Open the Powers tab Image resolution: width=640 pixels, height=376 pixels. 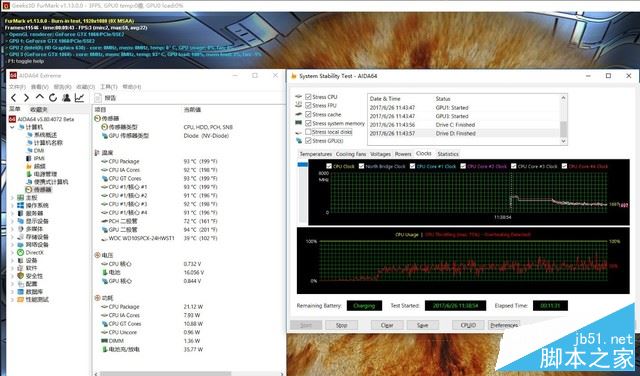coord(403,154)
